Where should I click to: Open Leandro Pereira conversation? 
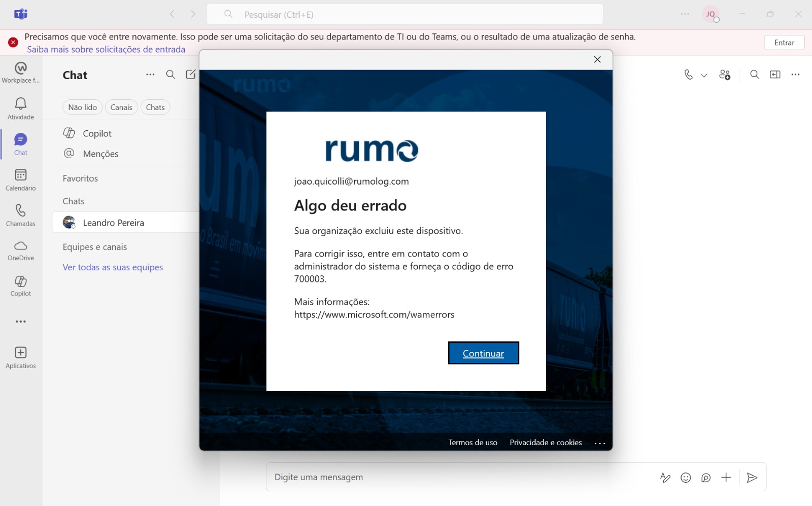click(x=125, y=223)
